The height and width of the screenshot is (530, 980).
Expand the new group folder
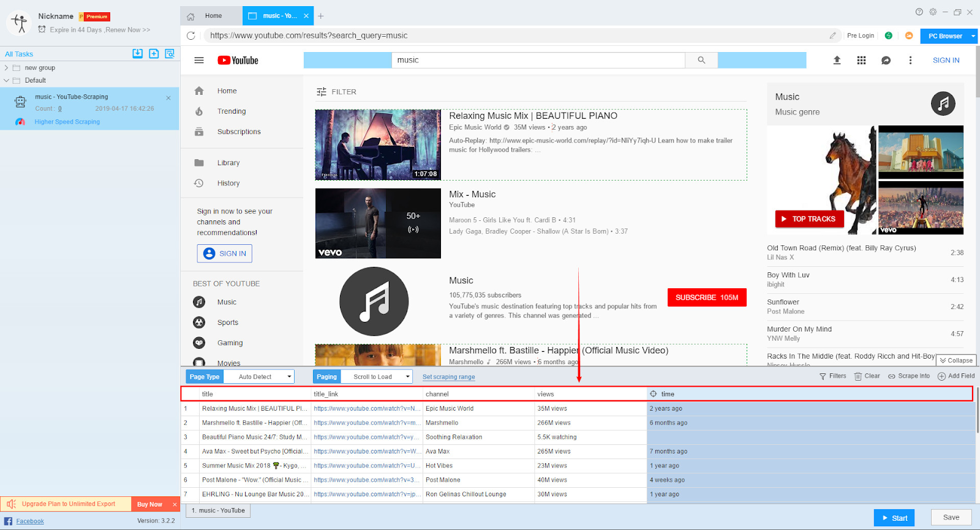pos(7,68)
